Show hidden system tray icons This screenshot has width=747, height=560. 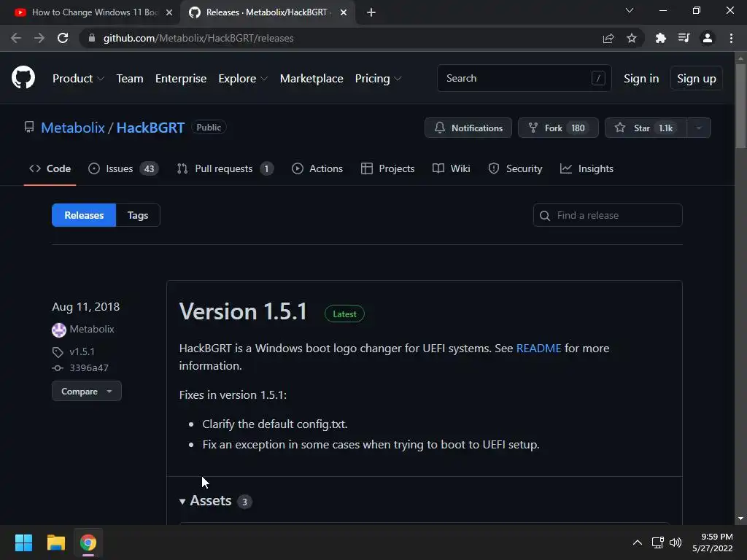(637, 542)
